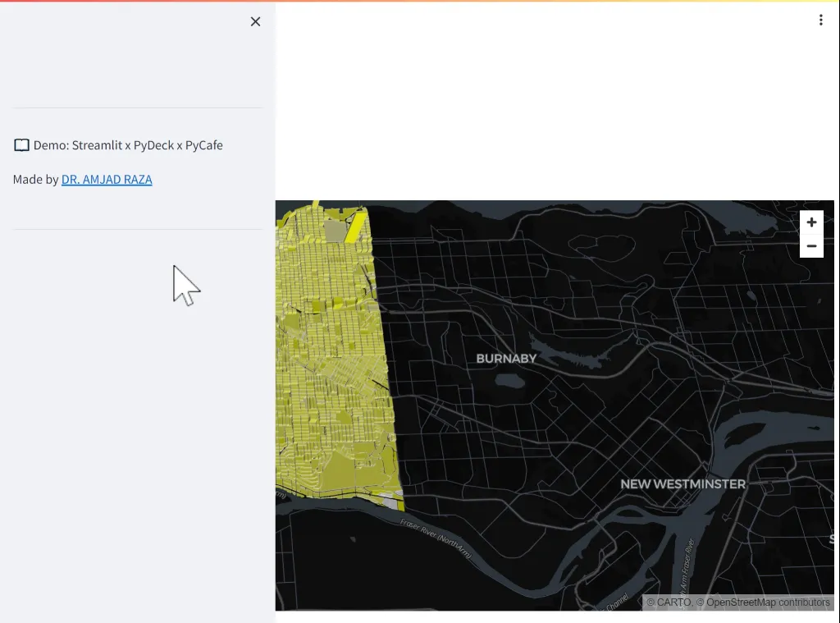The height and width of the screenshot is (623, 840).
Task: Click the Fraser River (North Arm) label
Action: (x=436, y=538)
